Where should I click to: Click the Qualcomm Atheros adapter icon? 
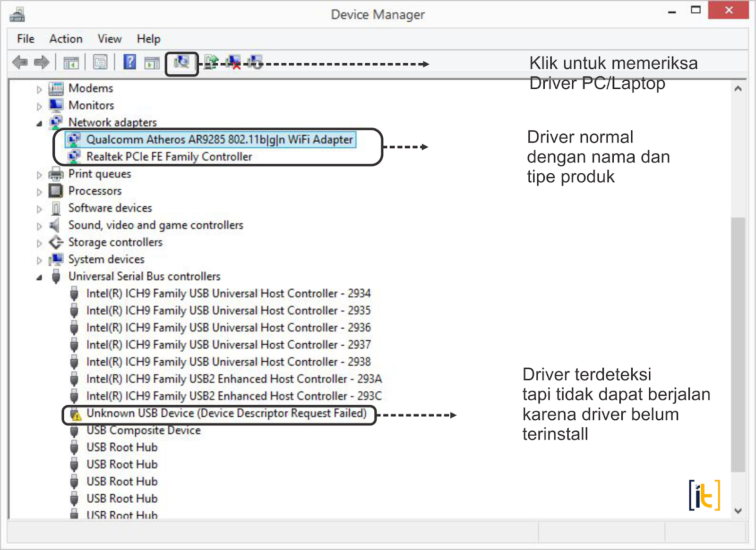click(74, 139)
